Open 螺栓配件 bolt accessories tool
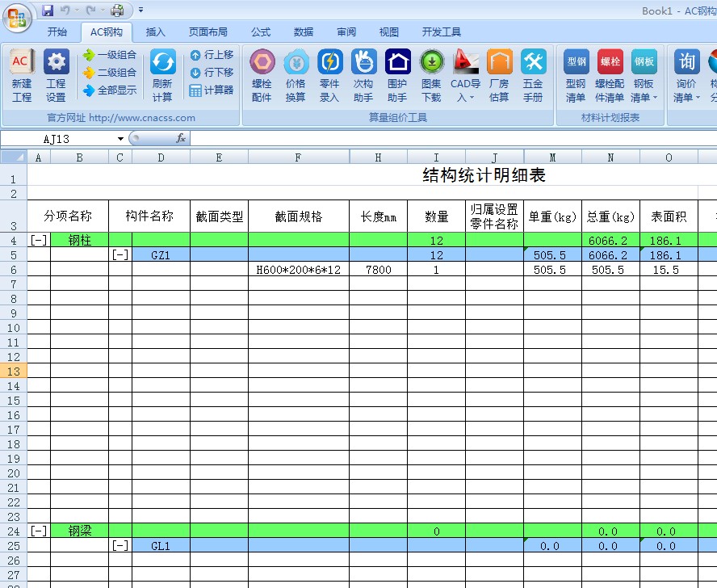 (262, 76)
